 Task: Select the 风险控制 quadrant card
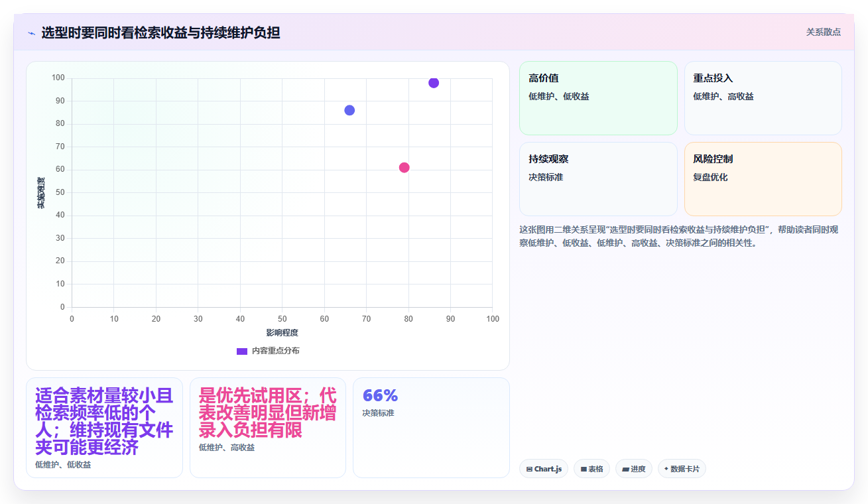pyautogui.click(x=763, y=179)
